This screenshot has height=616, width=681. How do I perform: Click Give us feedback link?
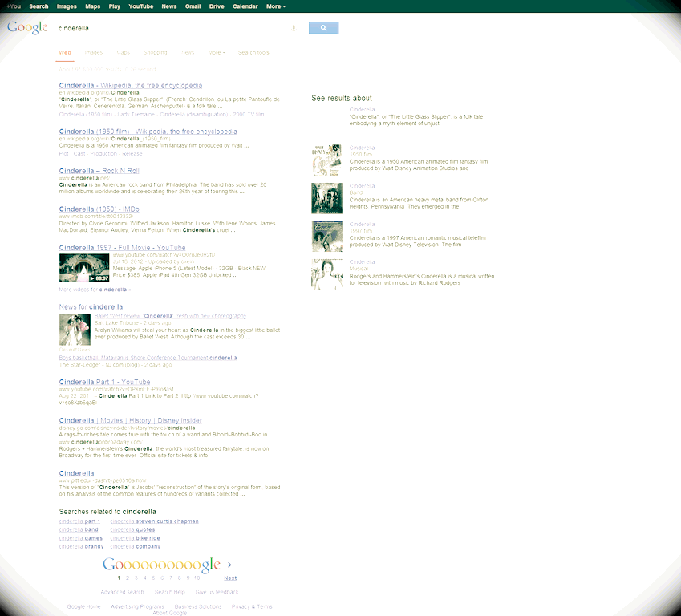click(217, 592)
